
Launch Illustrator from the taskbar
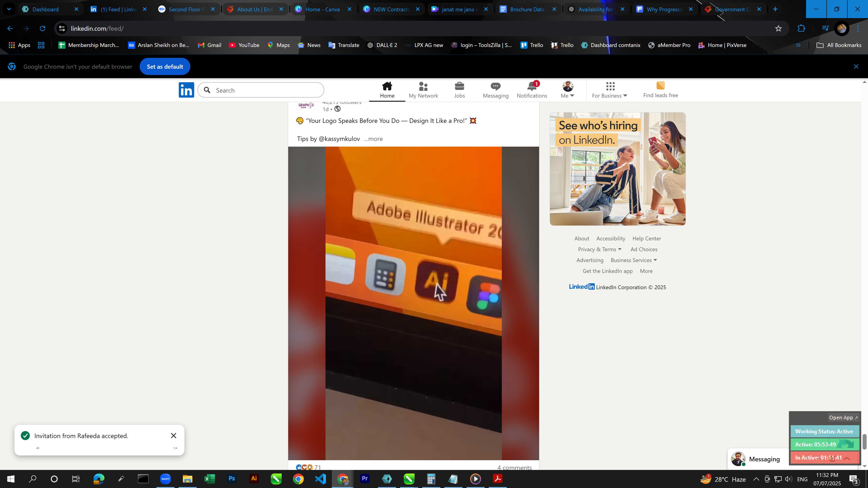pyautogui.click(x=254, y=479)
